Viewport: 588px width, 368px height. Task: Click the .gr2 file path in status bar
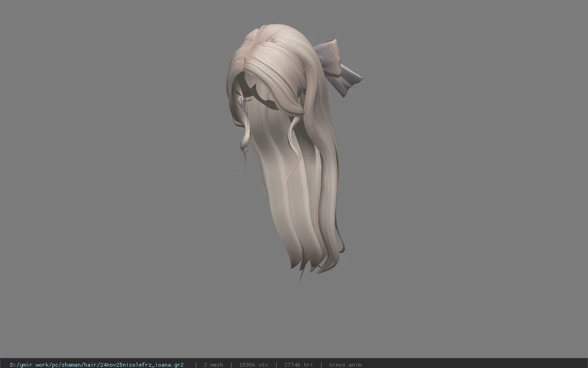pos(97,365)
